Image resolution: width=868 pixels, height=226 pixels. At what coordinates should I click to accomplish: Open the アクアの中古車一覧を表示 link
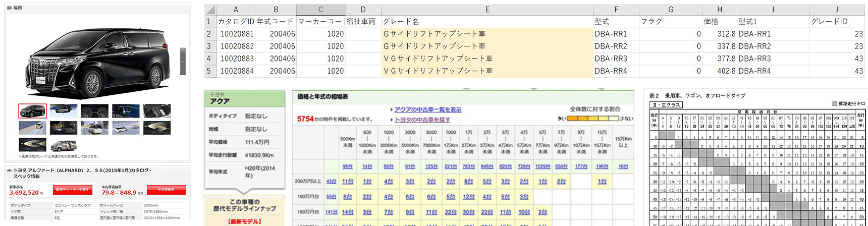click(x=427, y=110)
